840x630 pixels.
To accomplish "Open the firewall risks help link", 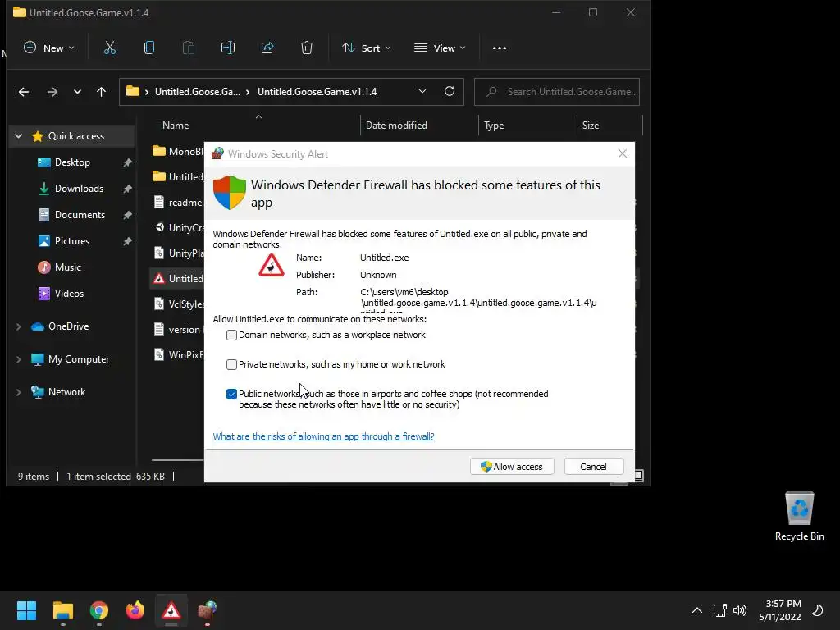I will [323, 436].
